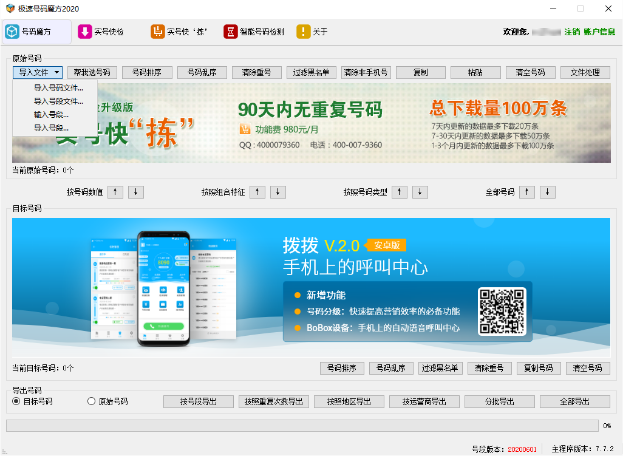The image size is (623, 456).
Task: Click 清空号码 under the 目标号码 panel
Action: point(588,368)
